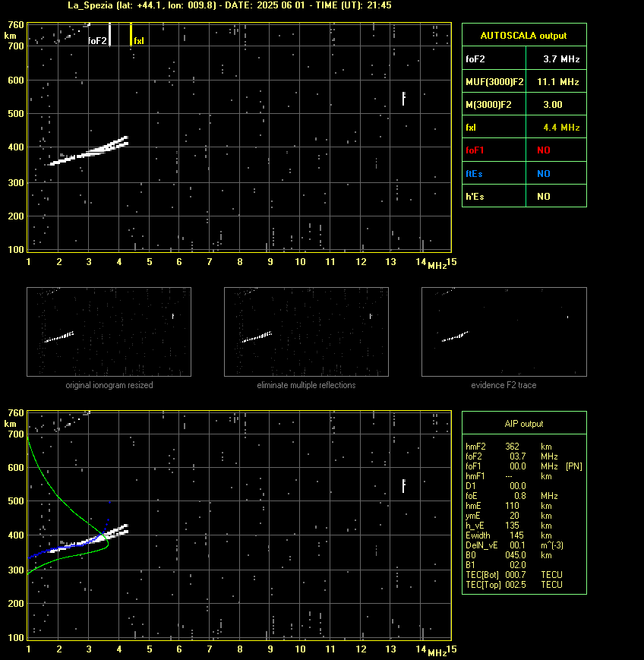Select the 11.1 MHz MUF value
Screen dimensions: 644x660
pyautogui.click(x=558, y=82)
